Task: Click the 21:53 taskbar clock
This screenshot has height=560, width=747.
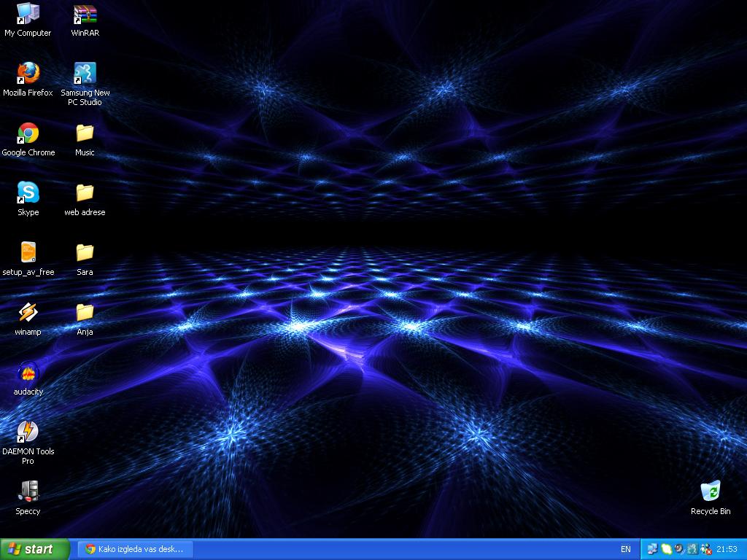Action: click(x=727, y=550)
